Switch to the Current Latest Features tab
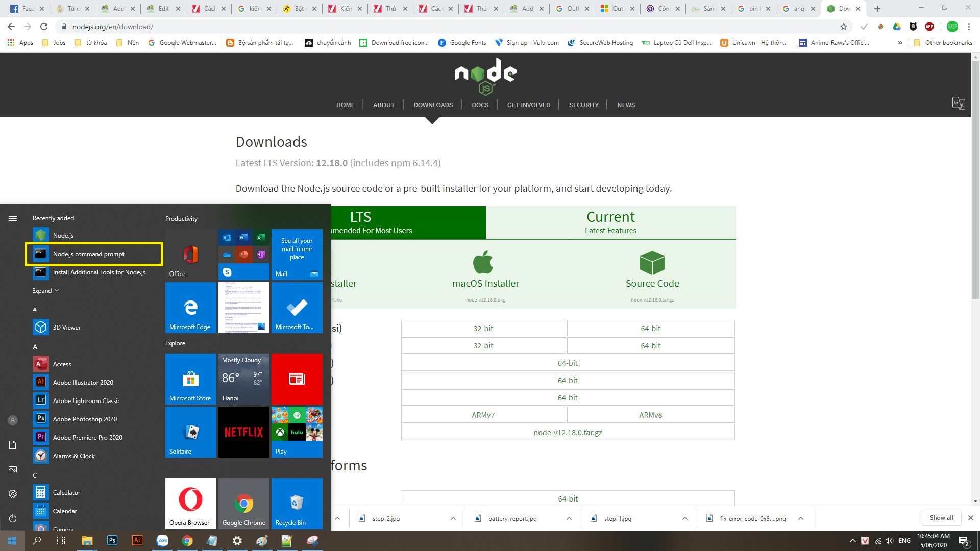980x551 pixels. pos(610,222)
